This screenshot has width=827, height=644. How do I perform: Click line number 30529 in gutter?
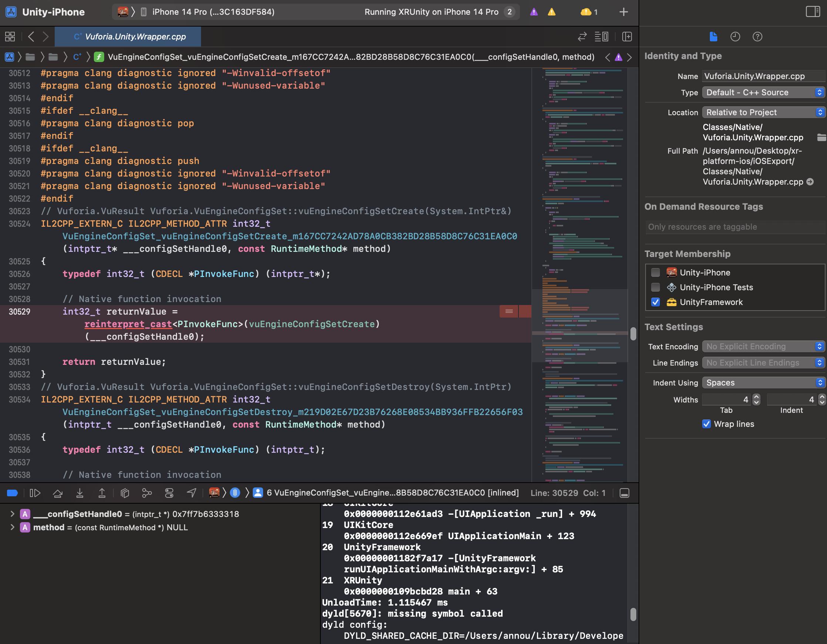pos(19,311)
